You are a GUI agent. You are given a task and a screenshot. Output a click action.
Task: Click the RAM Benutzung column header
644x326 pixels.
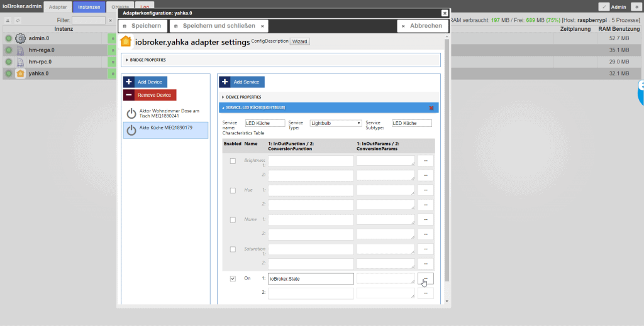(619, 29)
